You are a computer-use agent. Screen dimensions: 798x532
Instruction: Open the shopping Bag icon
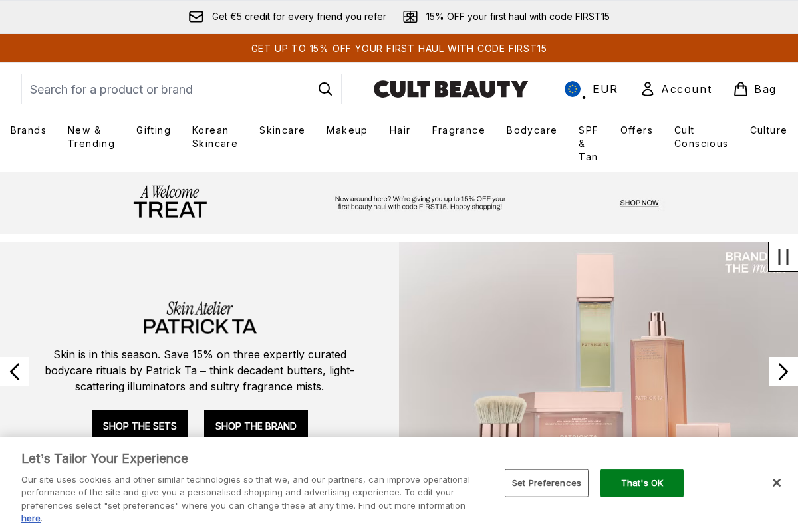(739, 88)
